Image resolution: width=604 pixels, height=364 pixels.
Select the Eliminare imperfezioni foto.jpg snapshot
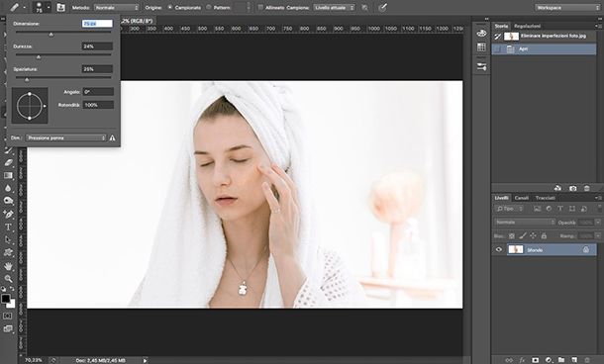pos(544,37)
